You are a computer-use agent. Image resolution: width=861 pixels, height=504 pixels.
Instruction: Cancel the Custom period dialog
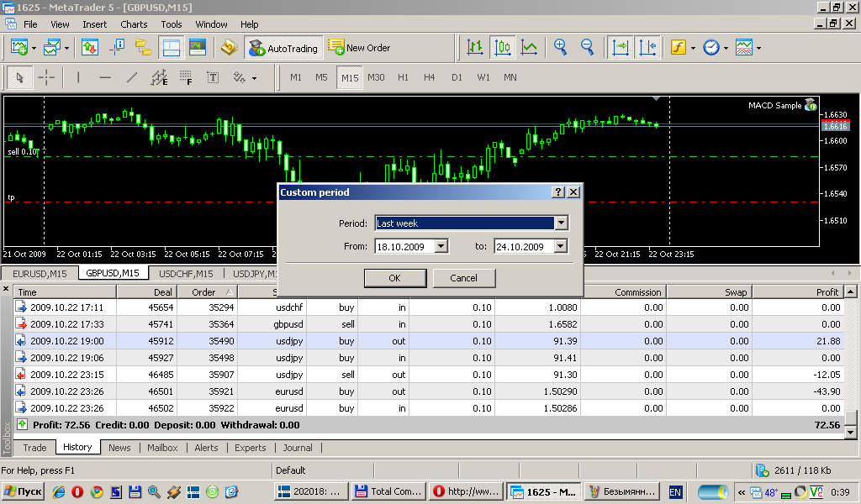[463, 278]
